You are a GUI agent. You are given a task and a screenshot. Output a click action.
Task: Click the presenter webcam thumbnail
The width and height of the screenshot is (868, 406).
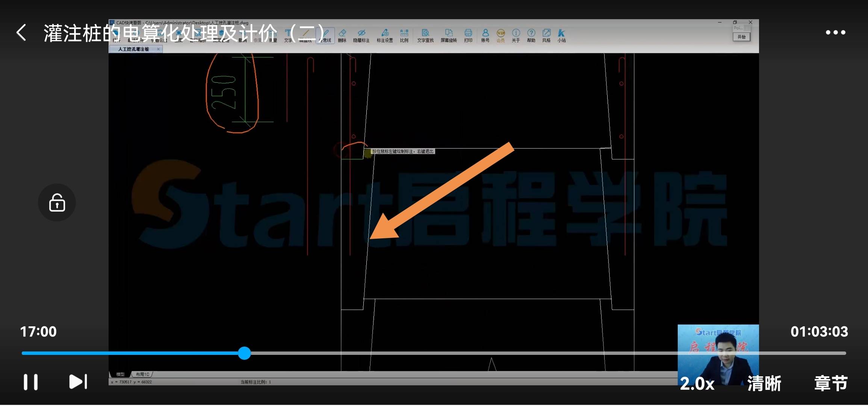click(x=718, y=355)
